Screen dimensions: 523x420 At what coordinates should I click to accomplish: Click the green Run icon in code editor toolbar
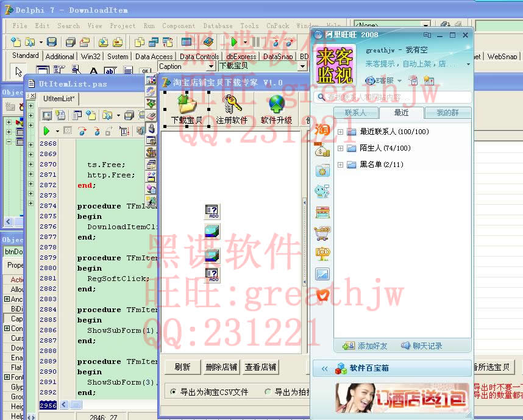tap(47, 131)
